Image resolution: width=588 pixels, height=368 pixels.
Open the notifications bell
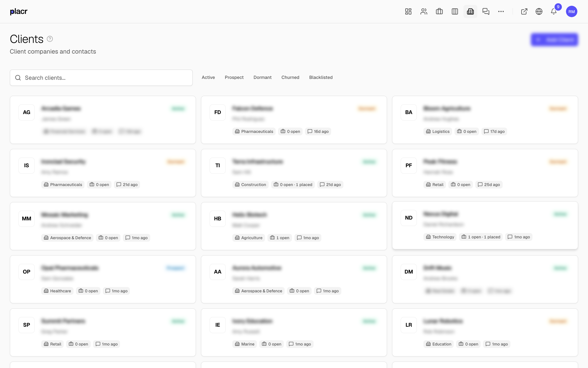[x=554, y=11]
